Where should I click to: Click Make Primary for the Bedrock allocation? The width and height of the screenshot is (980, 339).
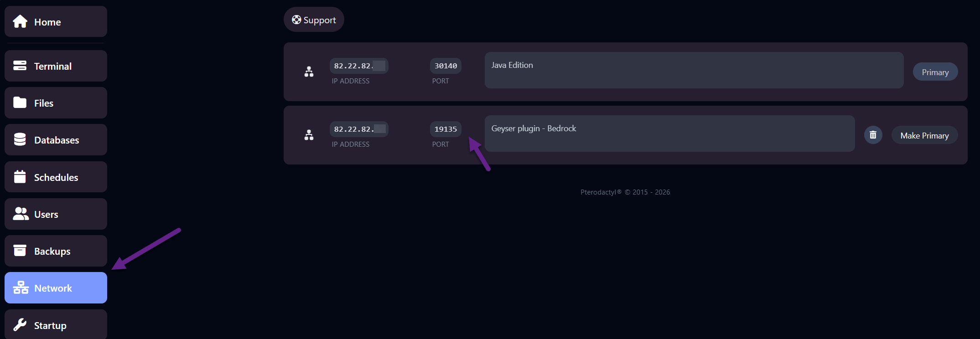click(x=924, y=135)
